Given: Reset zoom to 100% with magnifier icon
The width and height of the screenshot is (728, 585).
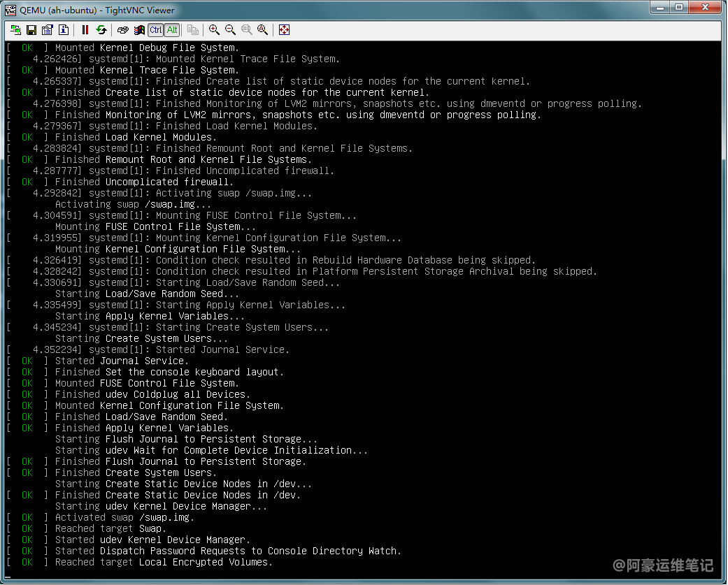Looking at the screenshot, I should click(x=246, y=30).
